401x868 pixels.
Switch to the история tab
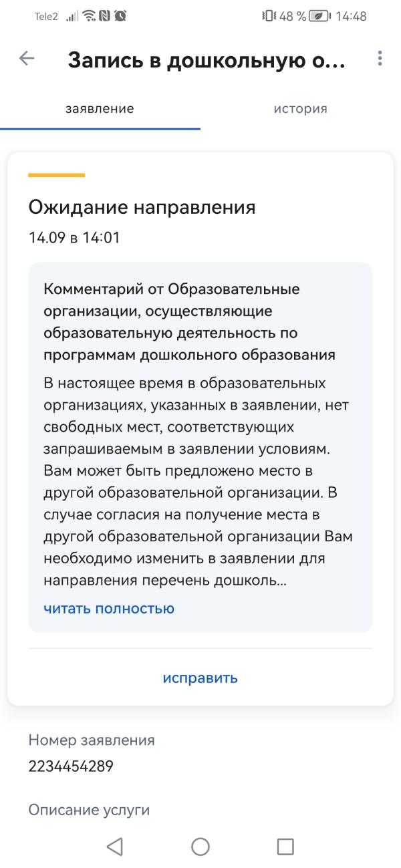[x=301, y=109]
